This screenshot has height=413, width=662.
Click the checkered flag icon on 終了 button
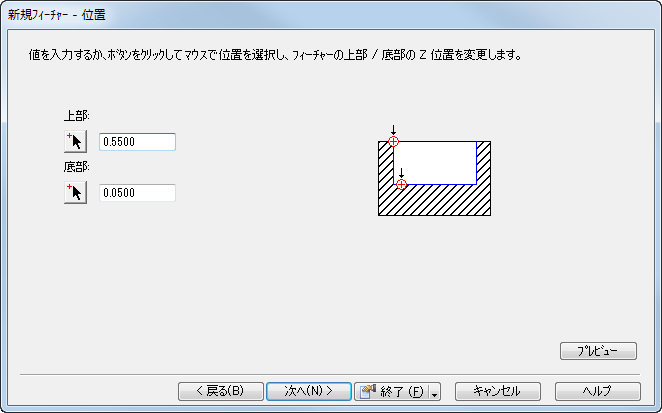point(368,390)
